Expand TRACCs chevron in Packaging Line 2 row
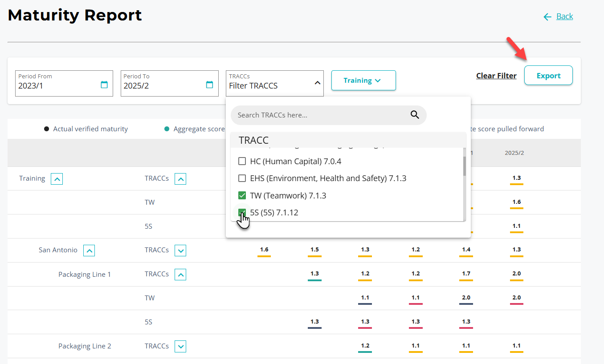Screen dimensions: 604x364 pos(180,346)
